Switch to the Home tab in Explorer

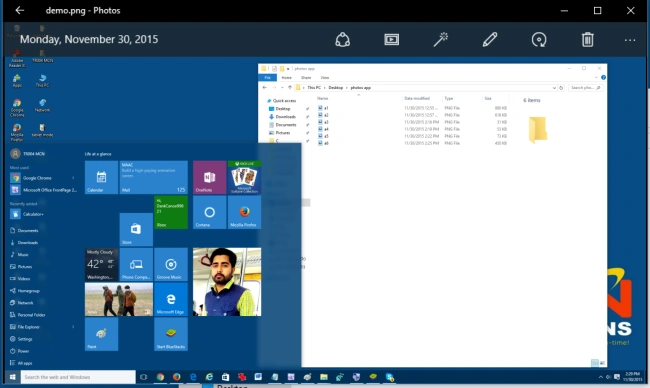pos(286,78)
